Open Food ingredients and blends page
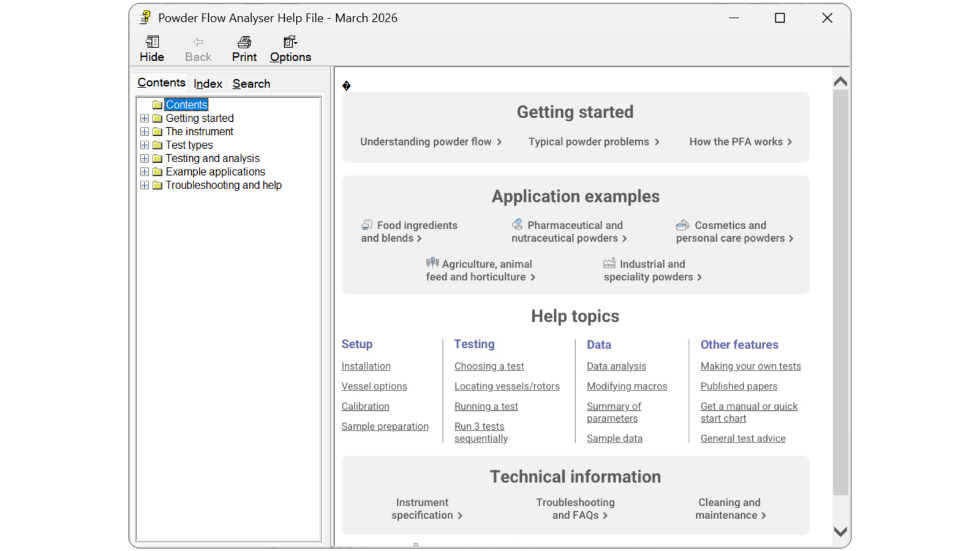This screenshot has width=980, height=551. pos(409,231)
